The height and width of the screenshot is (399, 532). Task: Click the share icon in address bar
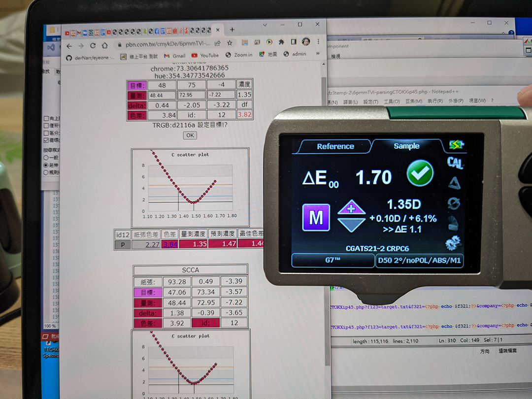pos(218,43)
